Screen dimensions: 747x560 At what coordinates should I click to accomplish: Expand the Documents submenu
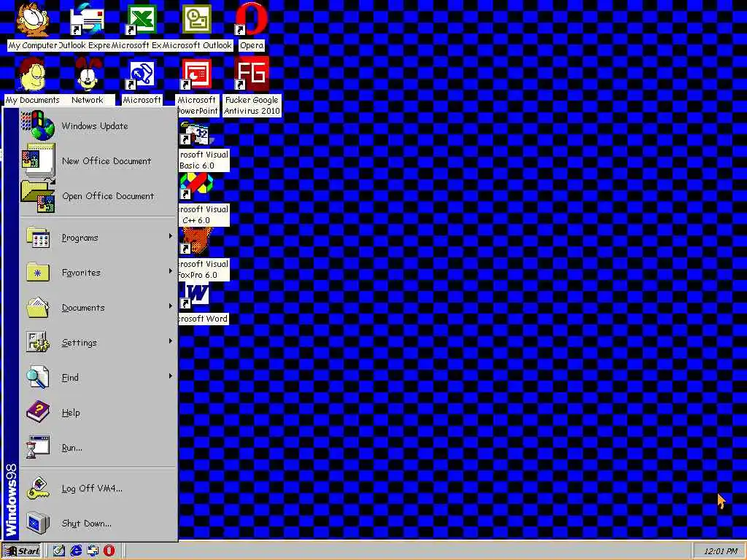tap(98, 307)
